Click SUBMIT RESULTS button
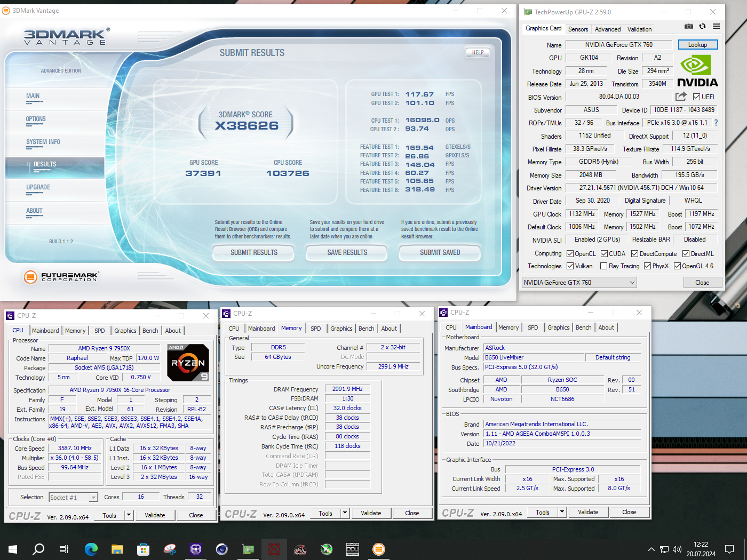The width and height of the screenshot is (747, 560). click(x=254, y=252)
